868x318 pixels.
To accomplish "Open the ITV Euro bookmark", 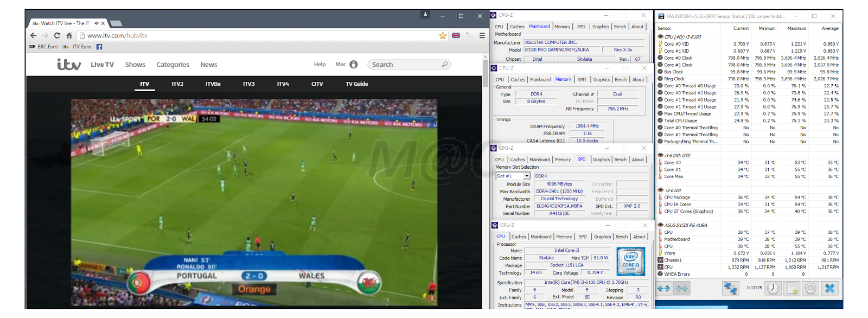I will 77,47.
